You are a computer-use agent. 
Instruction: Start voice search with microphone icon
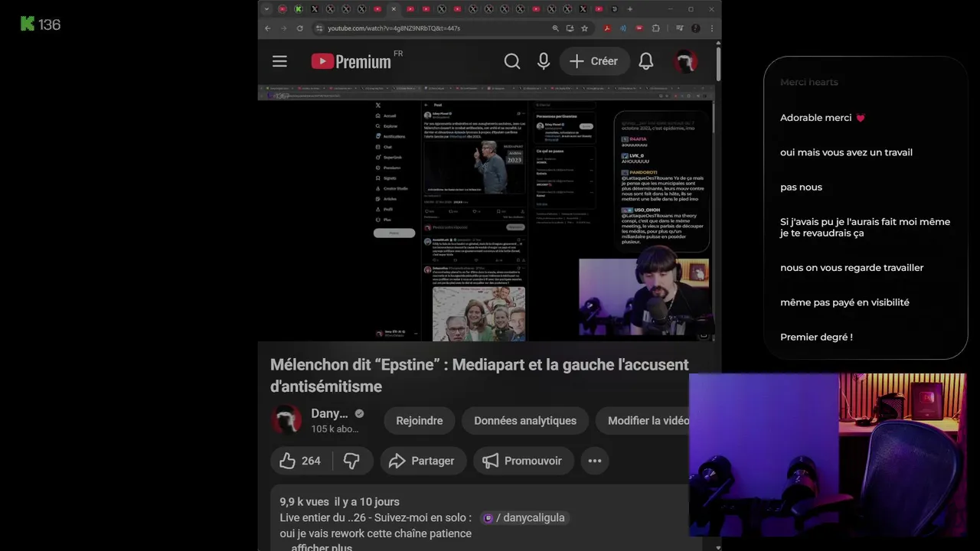point(544,61)
